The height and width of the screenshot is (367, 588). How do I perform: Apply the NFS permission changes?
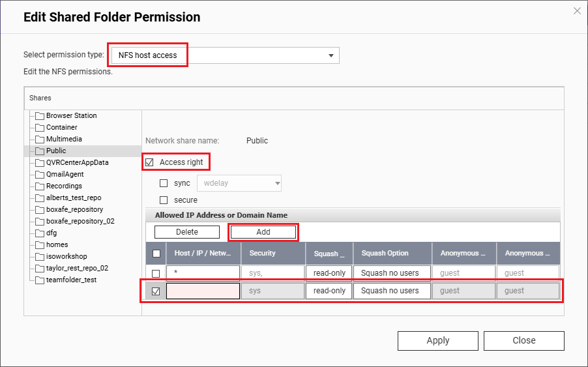pos(437,340)
